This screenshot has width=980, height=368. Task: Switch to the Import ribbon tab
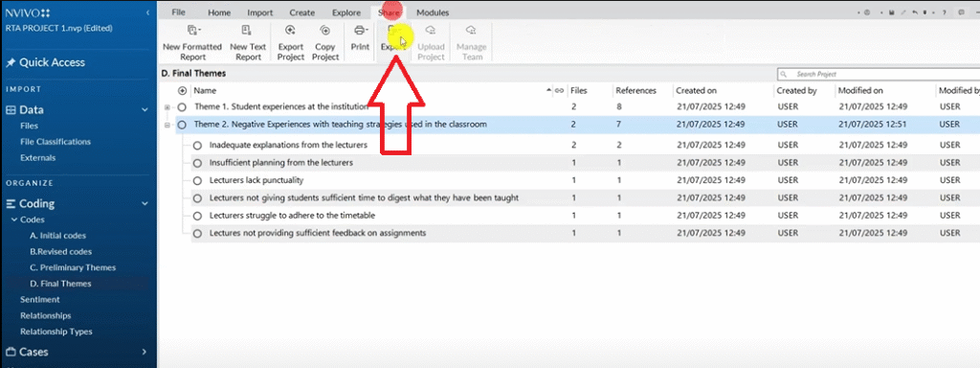(x=260, y=12)
